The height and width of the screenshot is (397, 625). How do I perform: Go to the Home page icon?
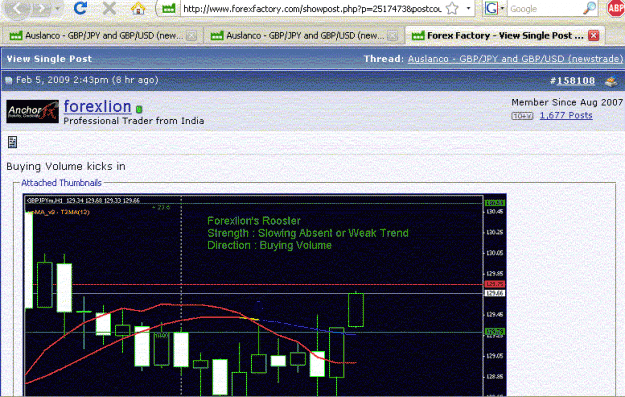tap(138, 8)
